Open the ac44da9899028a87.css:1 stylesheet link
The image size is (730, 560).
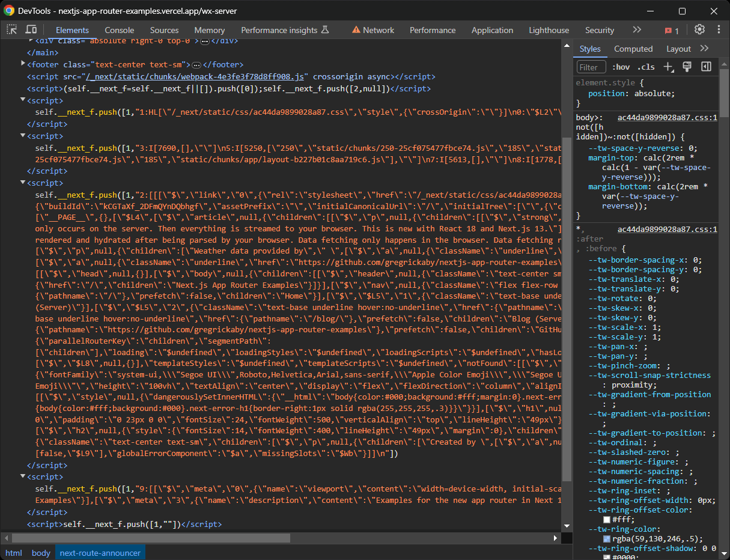tap(667, 117)
